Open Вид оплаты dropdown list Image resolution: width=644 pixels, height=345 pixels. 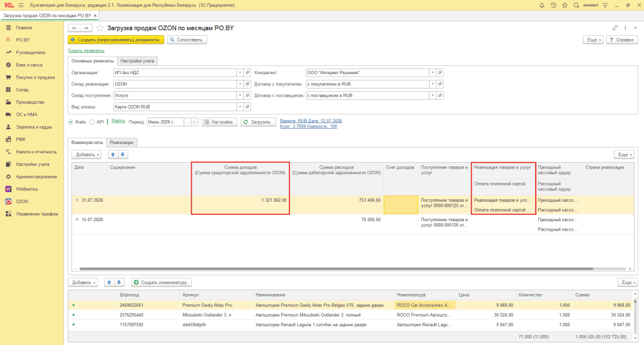[240, 107]
